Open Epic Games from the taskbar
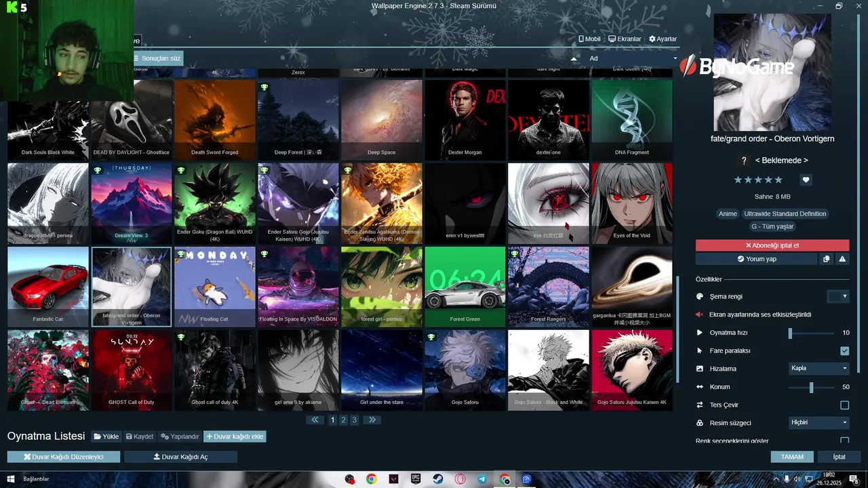 416,479
